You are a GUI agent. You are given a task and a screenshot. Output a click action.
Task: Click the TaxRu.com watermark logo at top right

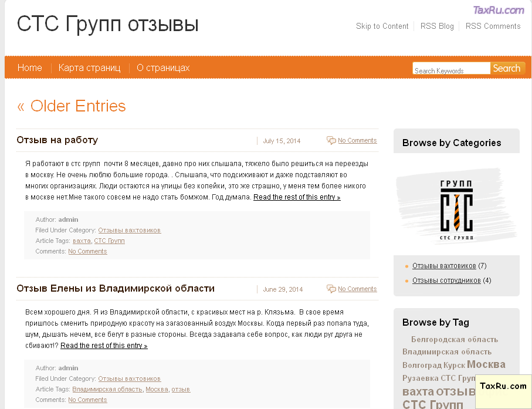coord(498,10)
